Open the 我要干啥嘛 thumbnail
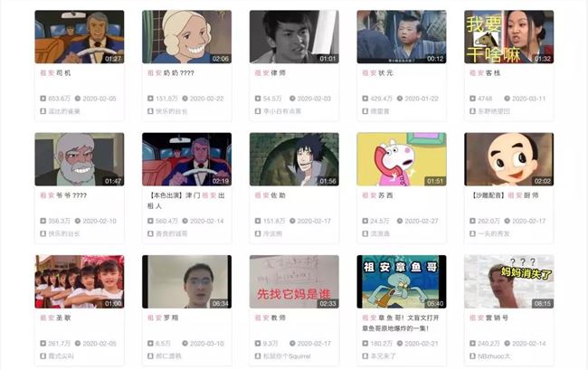Image resolution: width=588 pixels, height=370 pixels. pos(508,37)
